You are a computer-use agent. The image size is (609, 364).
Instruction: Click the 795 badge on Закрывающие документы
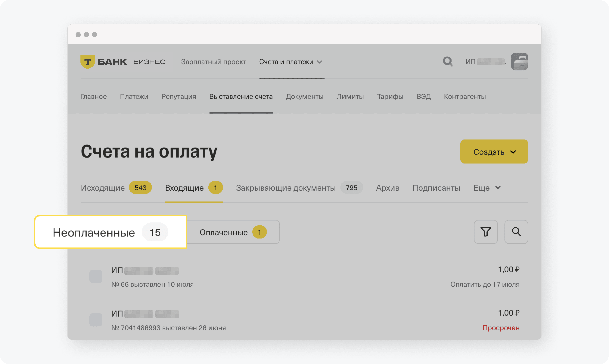[351, 188]
